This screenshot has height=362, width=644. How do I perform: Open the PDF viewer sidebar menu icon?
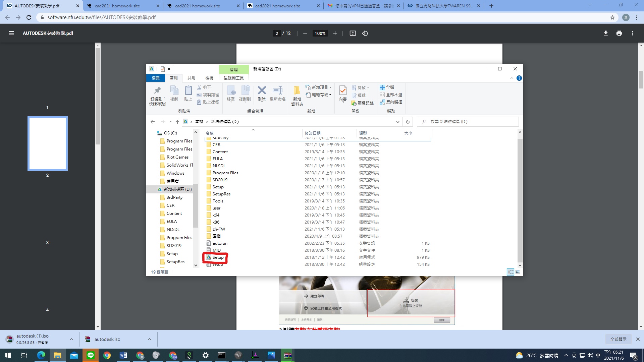(x=11, y=33)
